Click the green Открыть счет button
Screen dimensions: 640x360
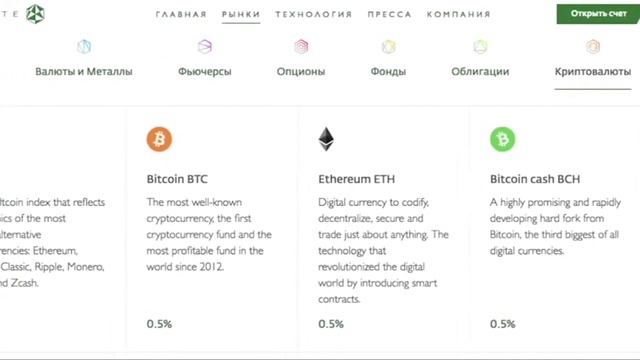click(598, 14)
